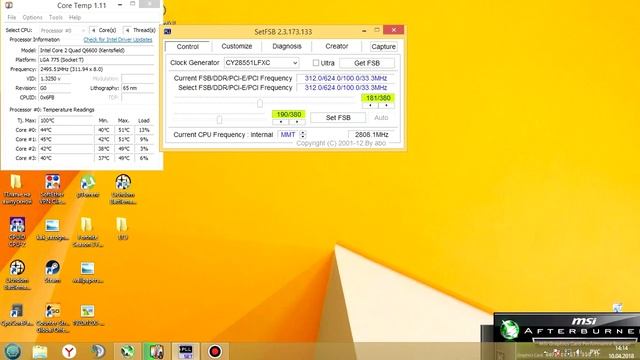Select the Control tab in SetFSB

click(x=188, y=47)
